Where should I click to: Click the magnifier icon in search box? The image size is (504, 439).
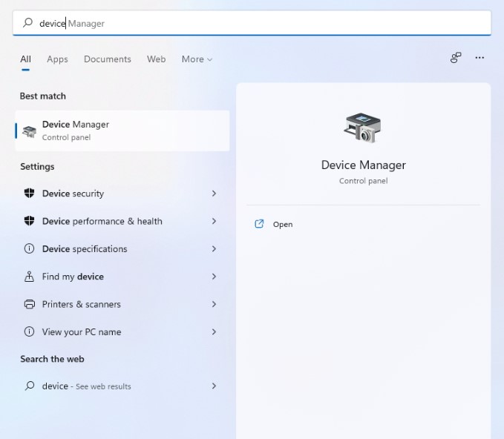point(28,23)
